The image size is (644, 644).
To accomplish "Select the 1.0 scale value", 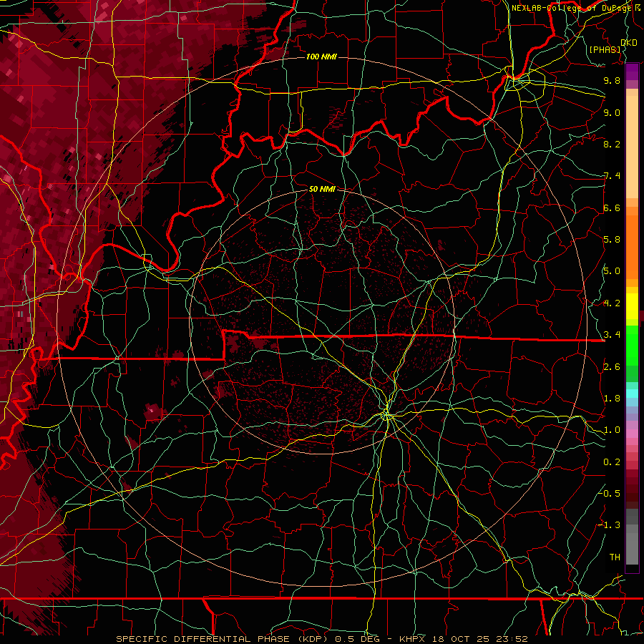I will pos(612,430).
